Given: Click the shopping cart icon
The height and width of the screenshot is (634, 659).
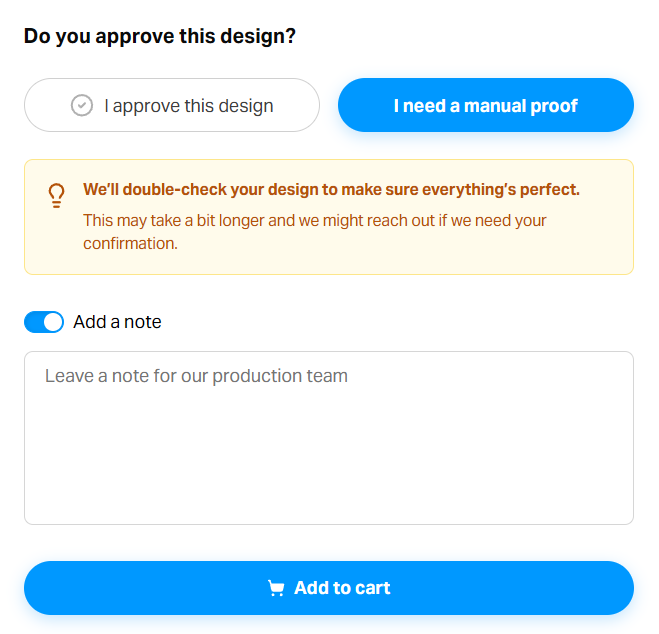Looking at the screenshot, I should click(276, 588).
